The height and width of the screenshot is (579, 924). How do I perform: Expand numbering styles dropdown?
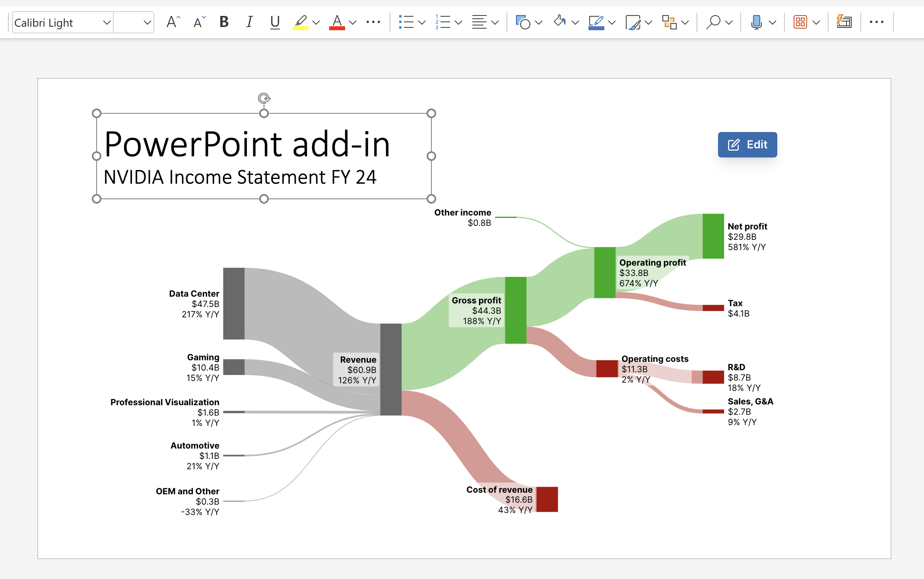point(458,23)
